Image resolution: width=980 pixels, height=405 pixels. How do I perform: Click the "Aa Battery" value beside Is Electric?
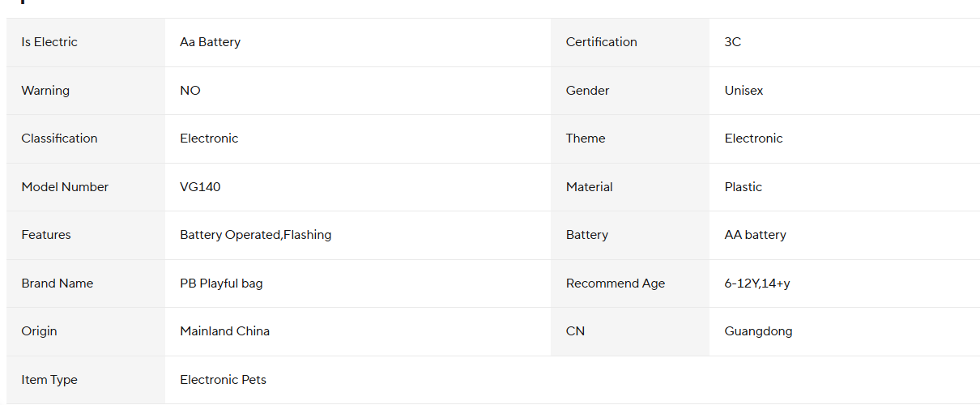point(210,42)
